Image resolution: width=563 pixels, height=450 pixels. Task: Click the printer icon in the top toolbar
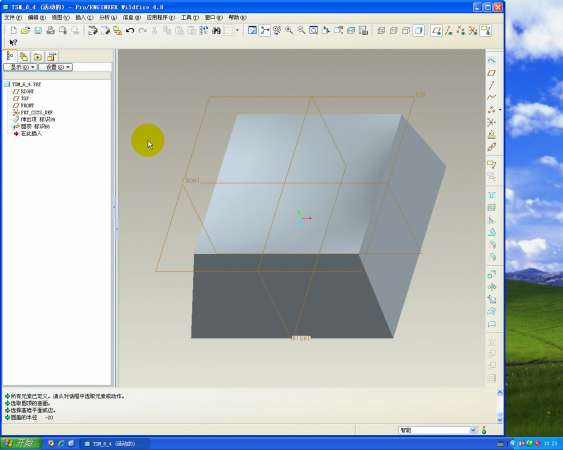point(50,31)
